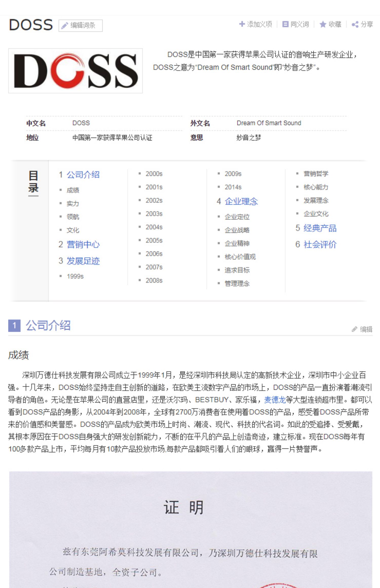380x588 pixels.
Task: Go to the 1999s subsection
Action: (75, 276)
